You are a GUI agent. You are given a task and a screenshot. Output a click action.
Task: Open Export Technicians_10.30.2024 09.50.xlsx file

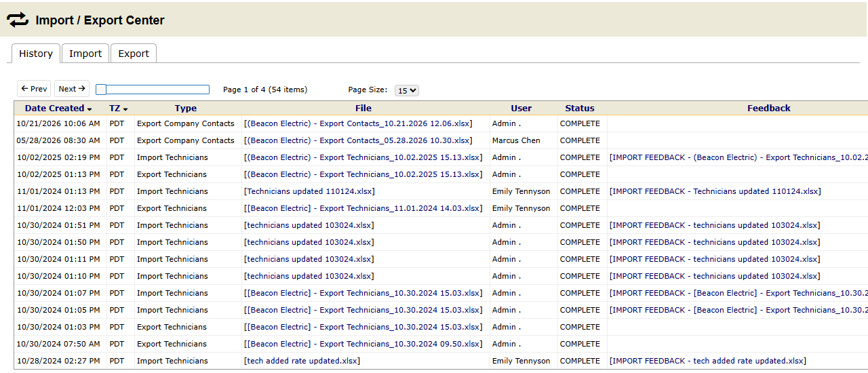point(363,344)
